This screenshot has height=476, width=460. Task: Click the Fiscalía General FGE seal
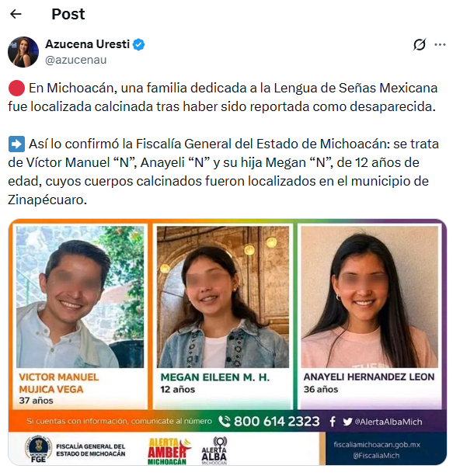[x=38, y=449]
